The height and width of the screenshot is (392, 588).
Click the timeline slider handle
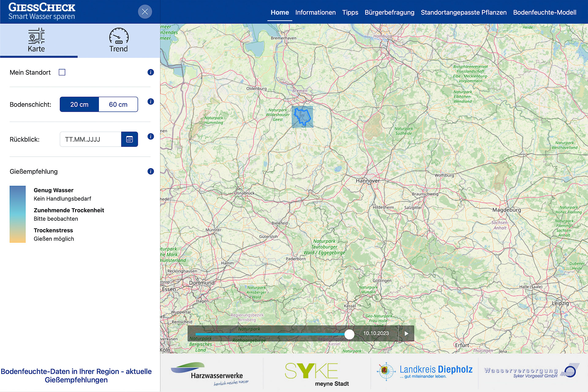pyautogui.click(x=349, y=334)
